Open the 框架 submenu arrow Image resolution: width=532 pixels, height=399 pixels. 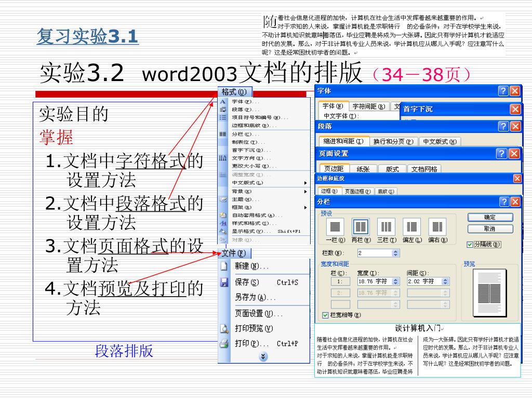[x=305, y=207]
